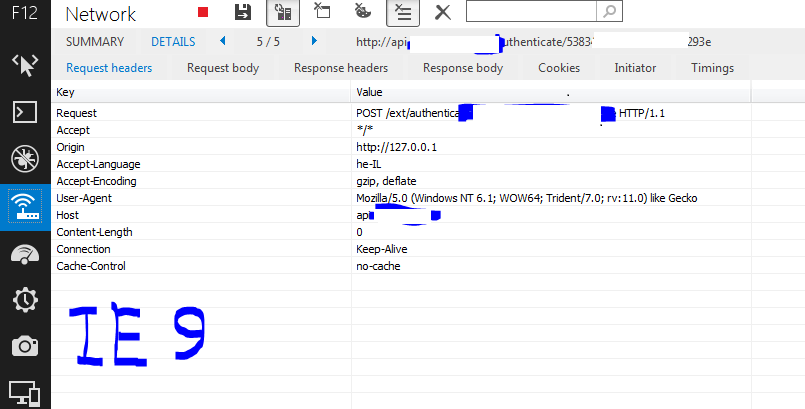Click the Key column header

[x=201, y=92]
